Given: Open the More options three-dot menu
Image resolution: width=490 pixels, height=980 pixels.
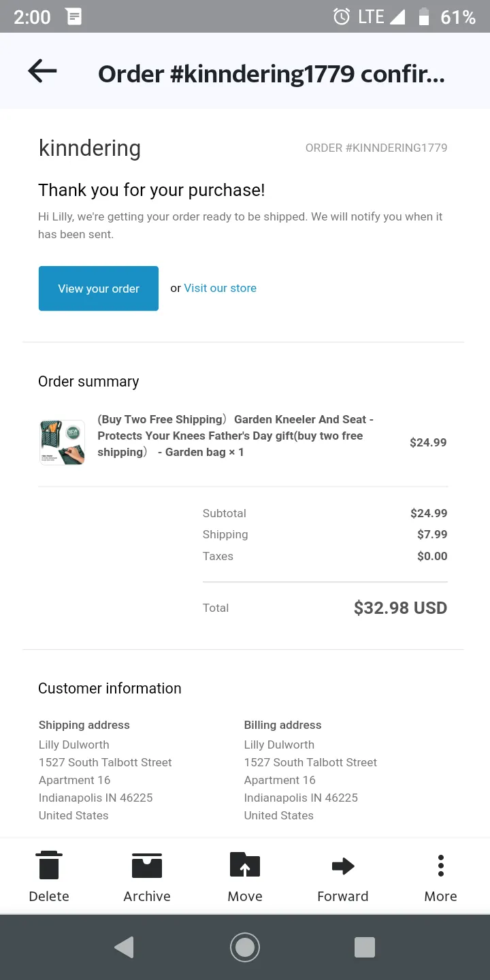Looking at the screenshot, I should (x=441, y=865).
